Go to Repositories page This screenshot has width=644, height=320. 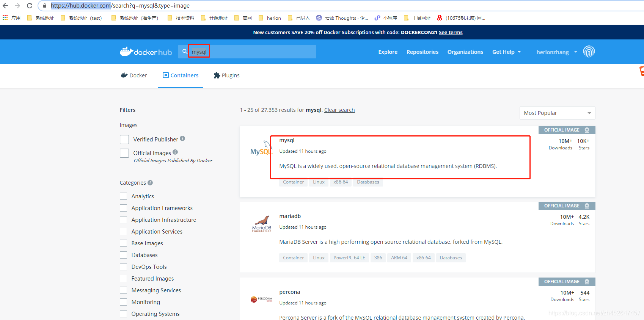(x=423, y=52)
